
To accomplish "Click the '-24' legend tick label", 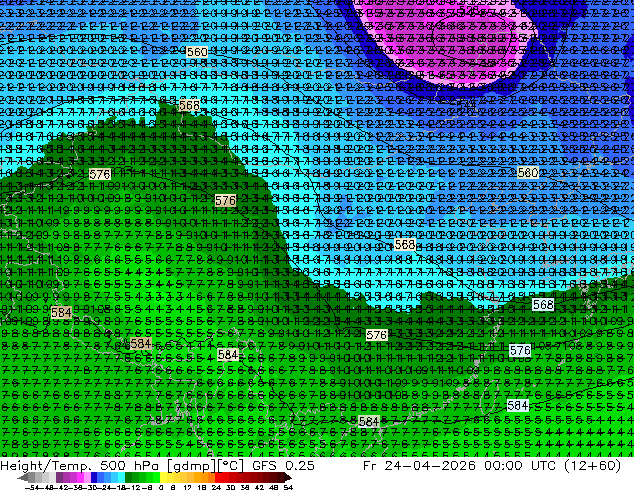I will click(x=106, y=487).
